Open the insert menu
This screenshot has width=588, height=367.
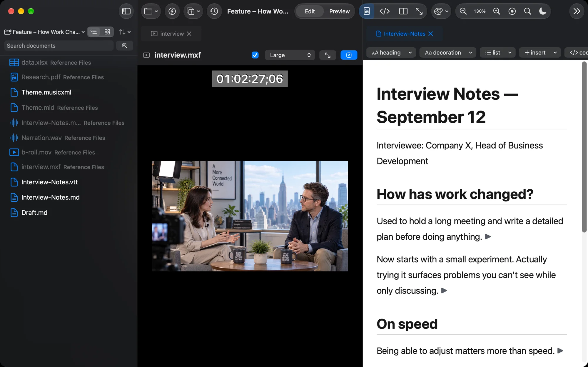pos(540,52)
